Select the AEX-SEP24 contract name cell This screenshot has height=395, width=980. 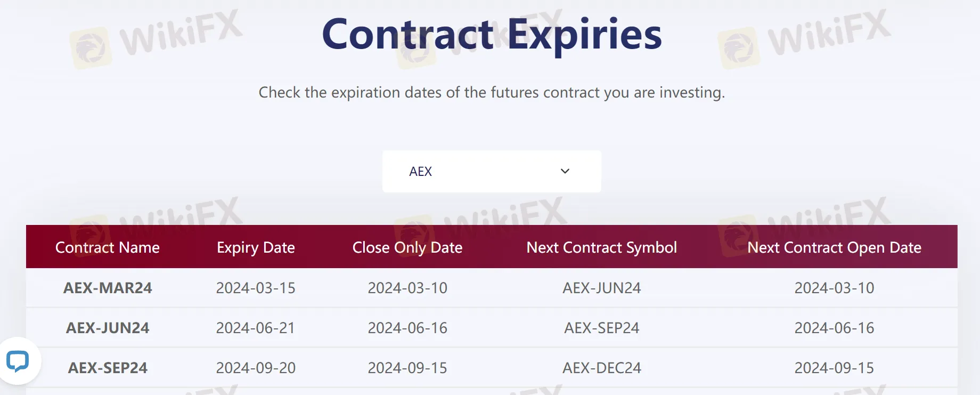click(x=108, y=368)
